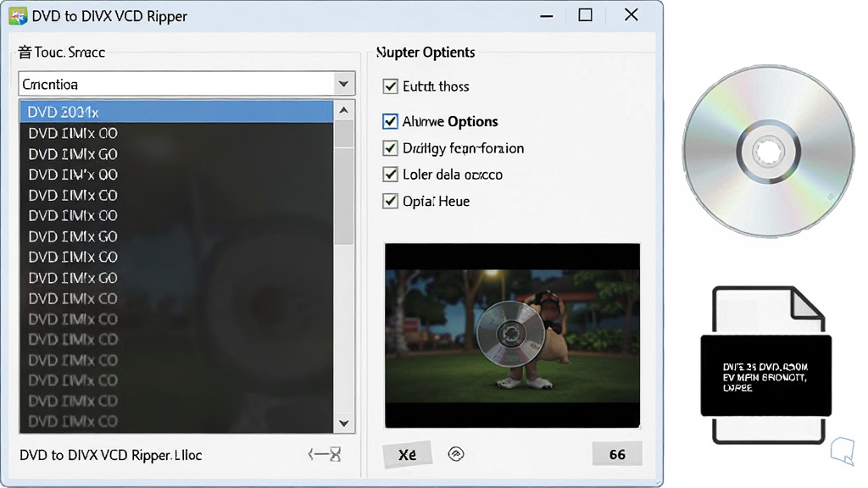
Task: Click the DVD to DIVX VCD Ripper title icon
Action: (x=18, y=16)
